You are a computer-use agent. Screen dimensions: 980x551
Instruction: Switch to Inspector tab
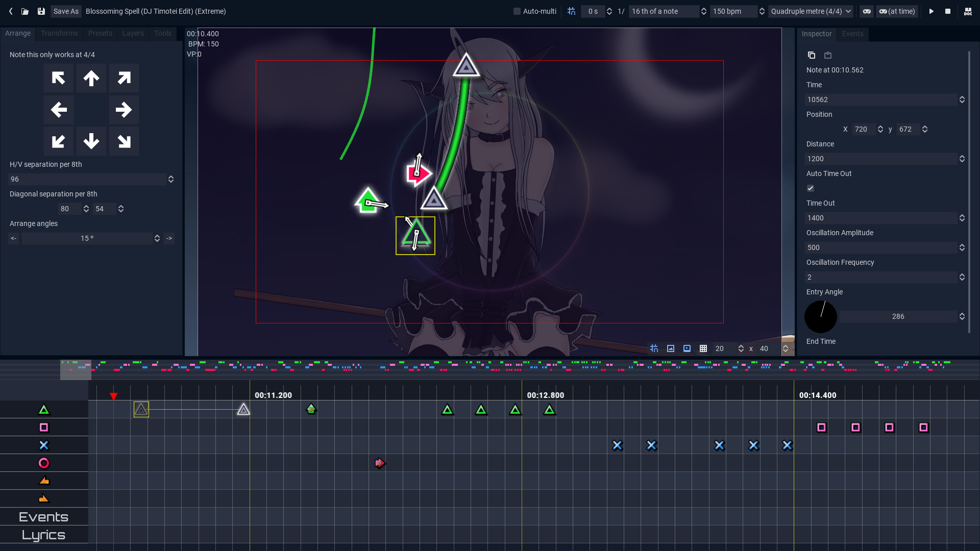[817, 34]
